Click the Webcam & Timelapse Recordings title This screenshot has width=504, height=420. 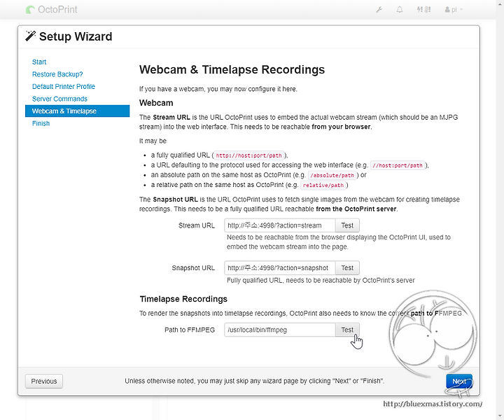232,69
